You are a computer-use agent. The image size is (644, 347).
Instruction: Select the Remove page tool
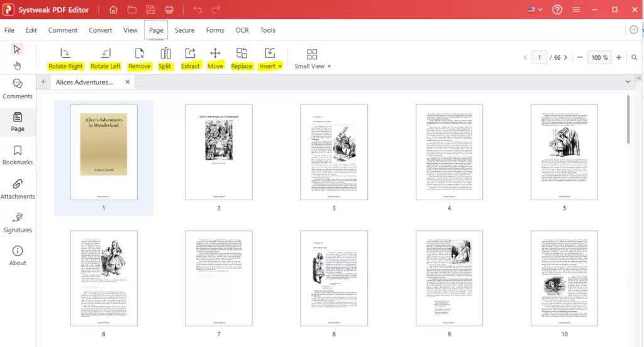point(139,59)
